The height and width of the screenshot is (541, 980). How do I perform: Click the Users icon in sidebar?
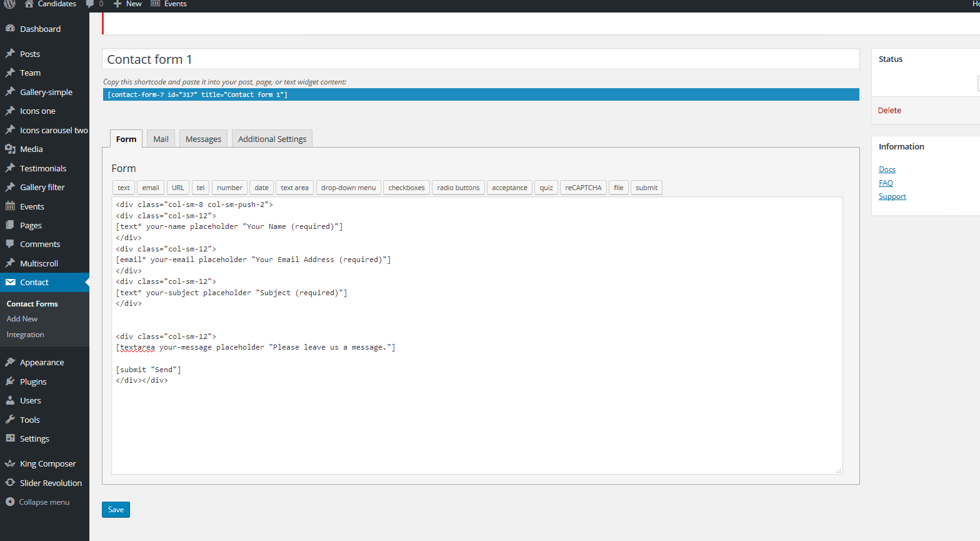[10, 400]
